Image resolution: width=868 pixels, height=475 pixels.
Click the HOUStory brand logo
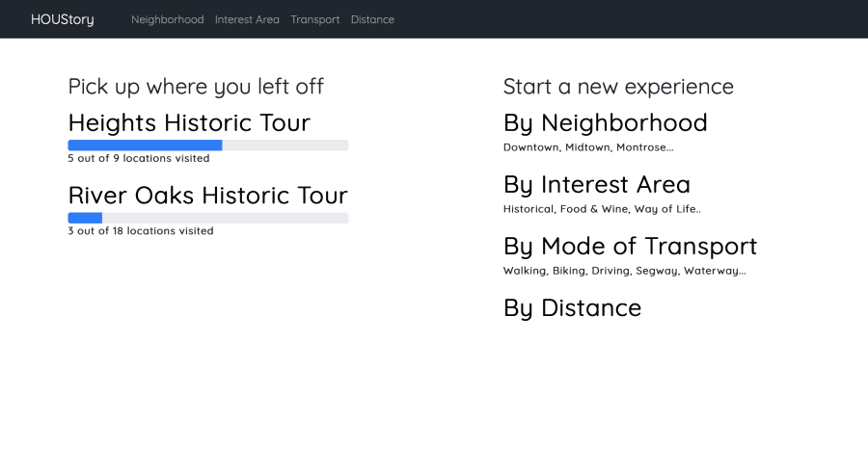point(62,19)
